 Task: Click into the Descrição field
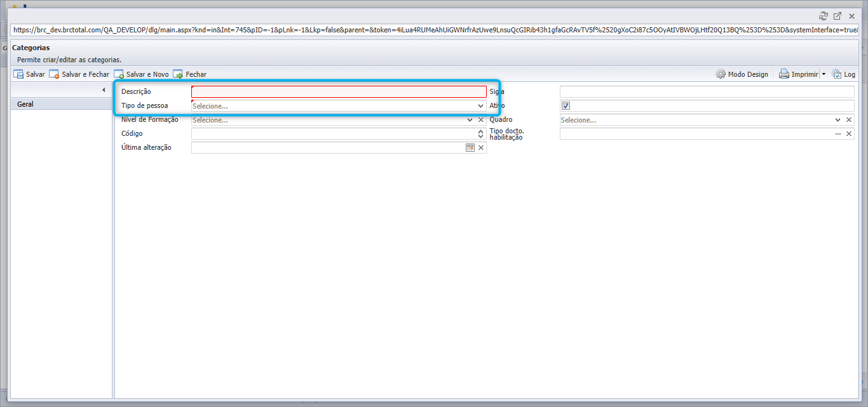(x=339, y=92)
